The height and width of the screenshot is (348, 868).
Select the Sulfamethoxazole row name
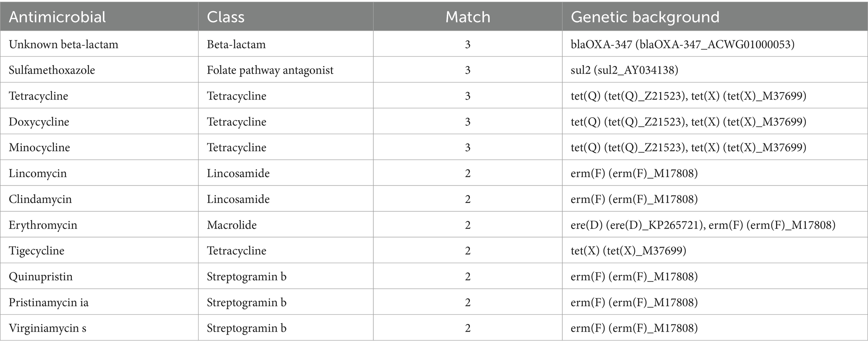(52, 70)
